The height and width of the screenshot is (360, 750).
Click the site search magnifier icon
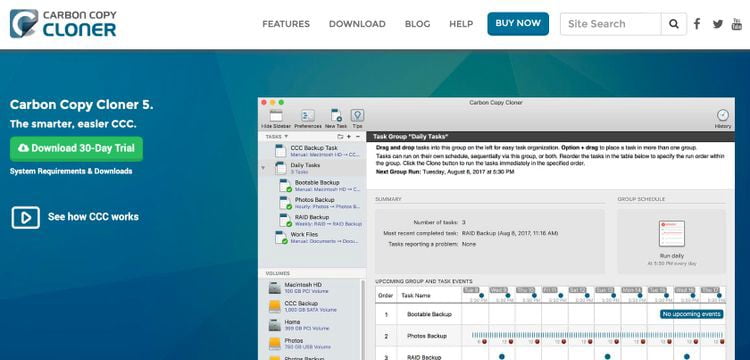[673, 24]
